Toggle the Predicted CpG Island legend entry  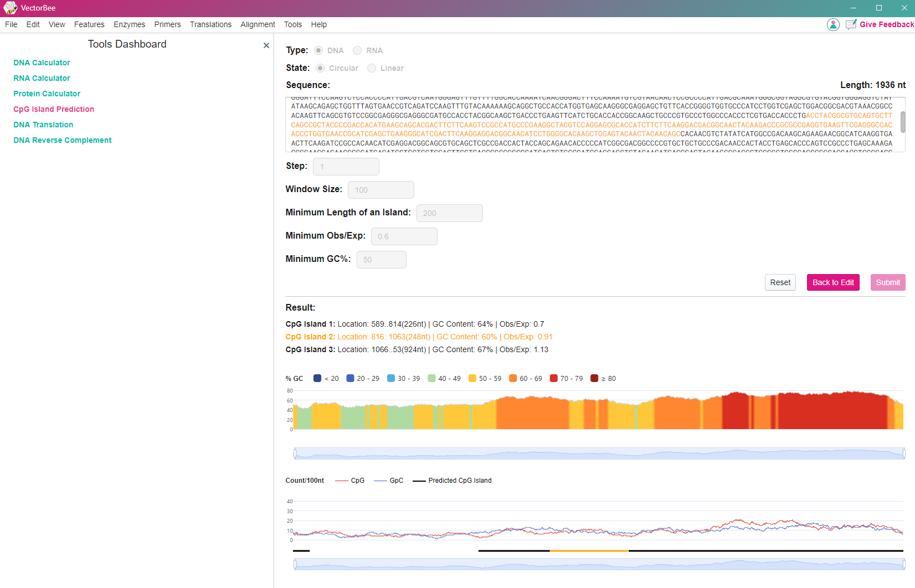pos(452,481)
